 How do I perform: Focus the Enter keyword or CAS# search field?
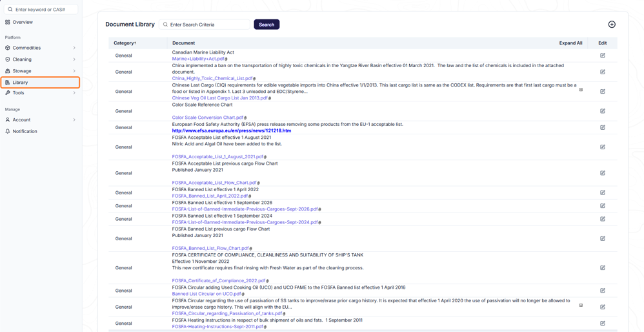coord(40,9)
